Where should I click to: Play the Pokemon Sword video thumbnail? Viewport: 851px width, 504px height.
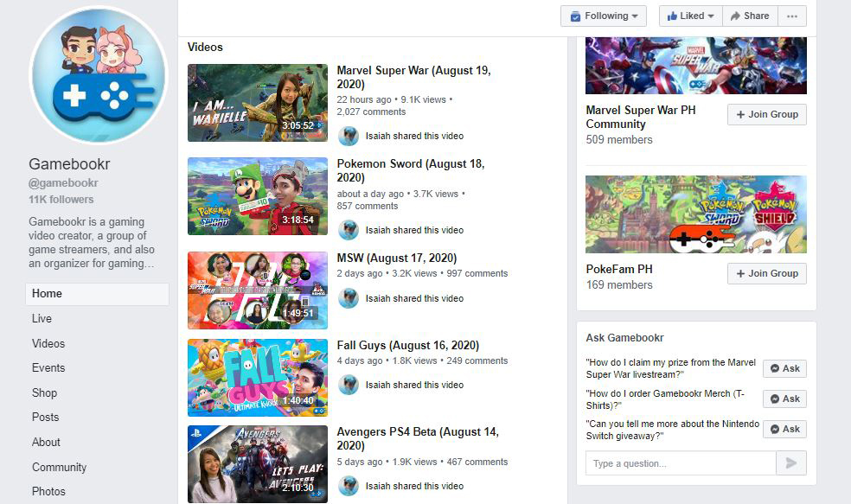[258, 196]
